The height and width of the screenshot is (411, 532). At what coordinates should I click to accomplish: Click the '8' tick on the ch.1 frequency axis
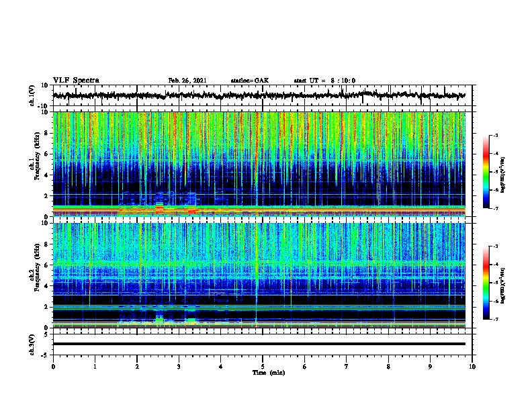pyautogui.click(x=46, y=133)
